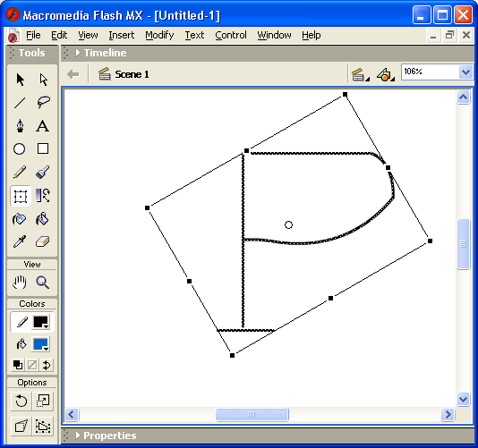Open the Insert menu
Viewport: 478px width, 448px height.
122,36
